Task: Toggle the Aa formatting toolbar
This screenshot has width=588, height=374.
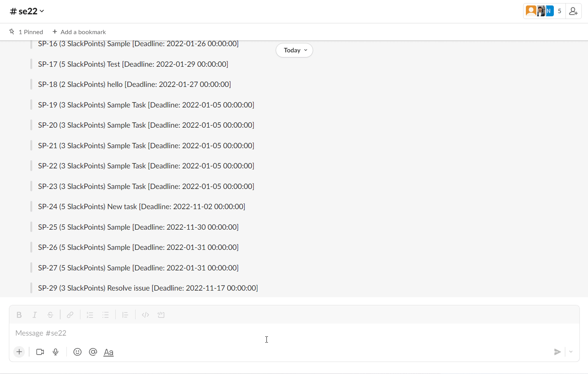Action: 108,352
